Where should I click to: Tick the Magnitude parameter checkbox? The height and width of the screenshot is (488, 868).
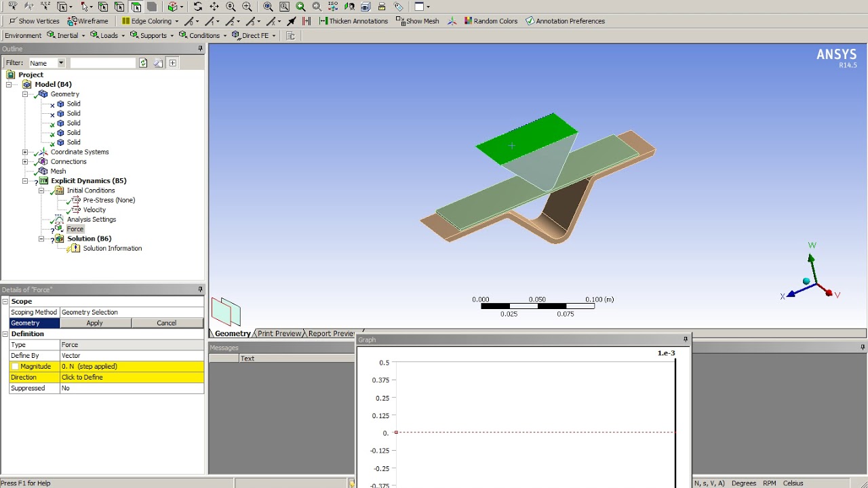[15, 367]
